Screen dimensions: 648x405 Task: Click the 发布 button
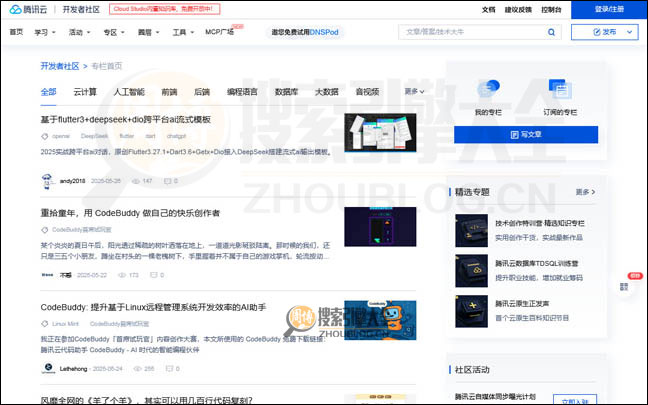(x=604, y=32)
